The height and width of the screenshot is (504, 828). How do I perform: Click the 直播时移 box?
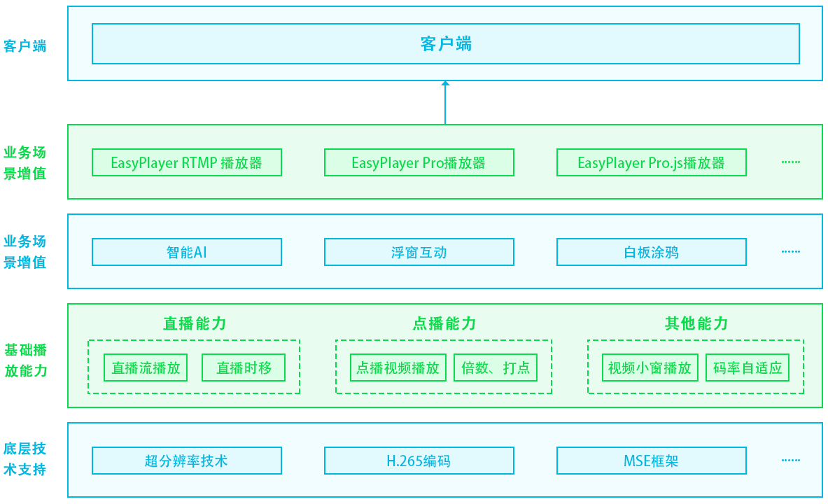point(243,367)
